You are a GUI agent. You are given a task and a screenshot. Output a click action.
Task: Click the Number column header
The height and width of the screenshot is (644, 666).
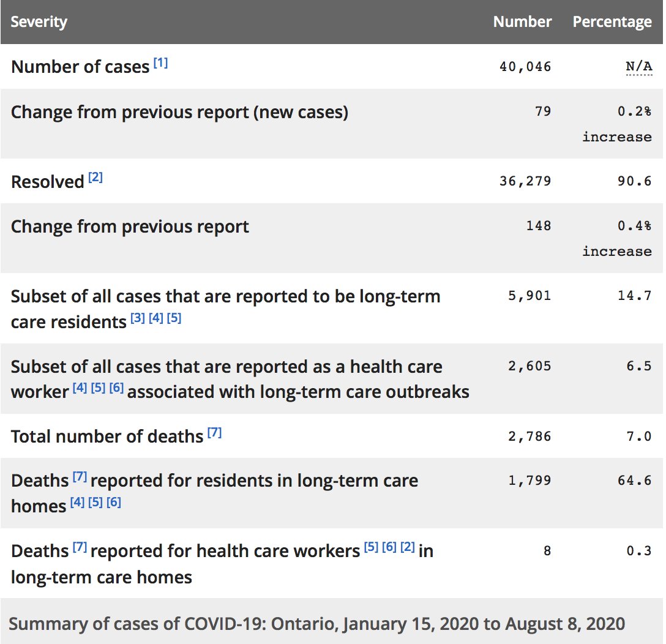point(522,21)
